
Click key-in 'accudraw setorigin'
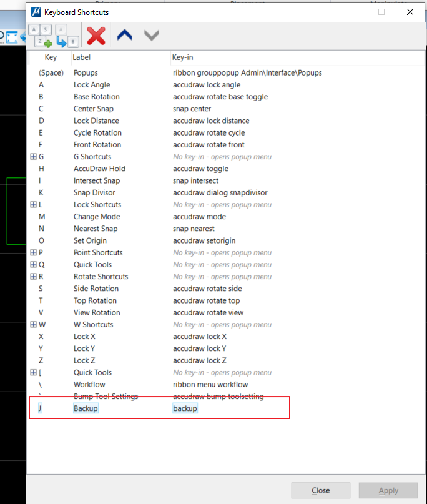[204, 240]
